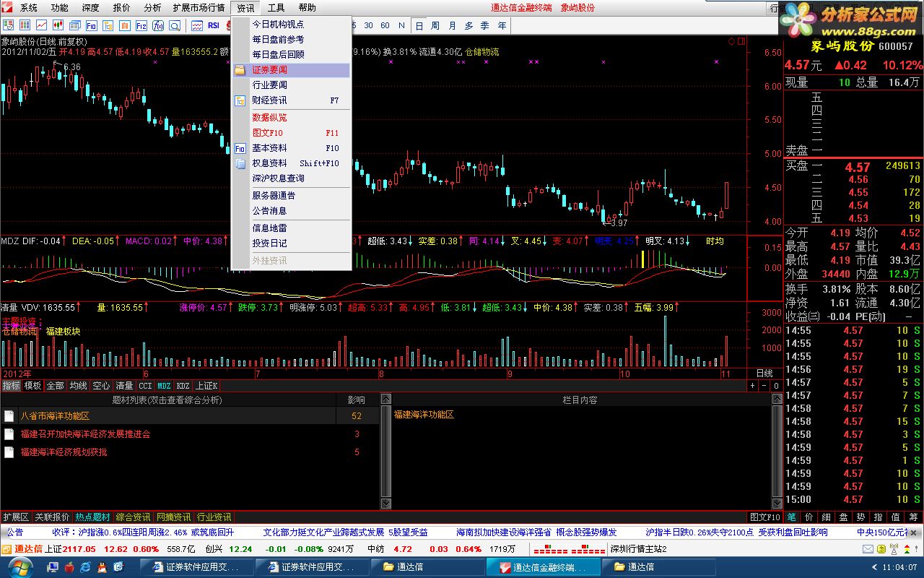Screen dimensions: 924x578
Task: Click the yellow disk icon in the status bar
Action: click(x=881, y=549)
